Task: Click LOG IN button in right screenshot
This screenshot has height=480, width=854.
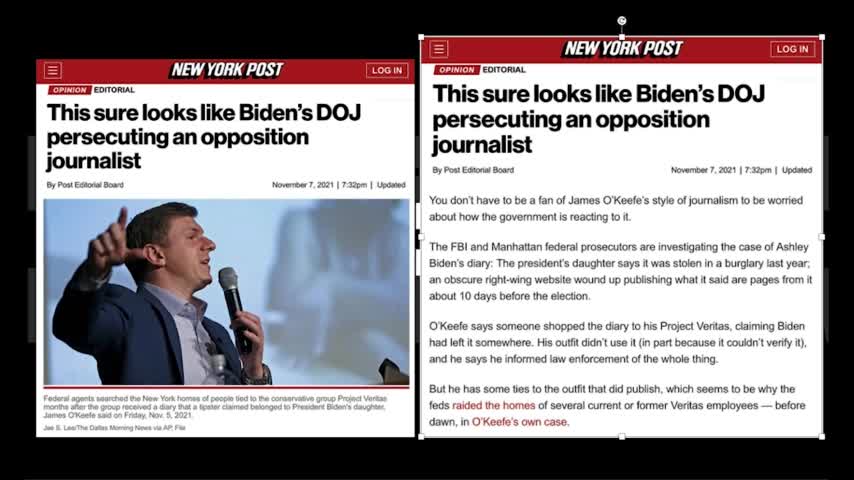Action: coord(792,49)
